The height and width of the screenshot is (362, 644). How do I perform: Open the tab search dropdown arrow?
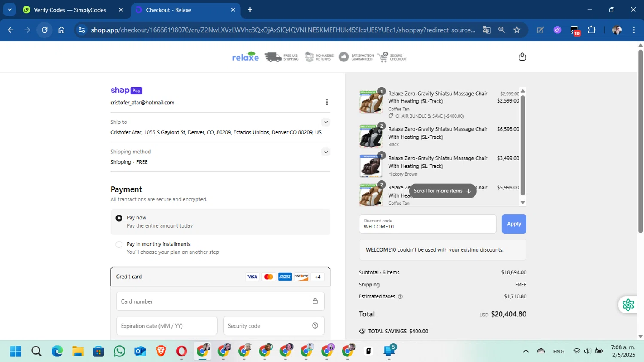(9, 10)
